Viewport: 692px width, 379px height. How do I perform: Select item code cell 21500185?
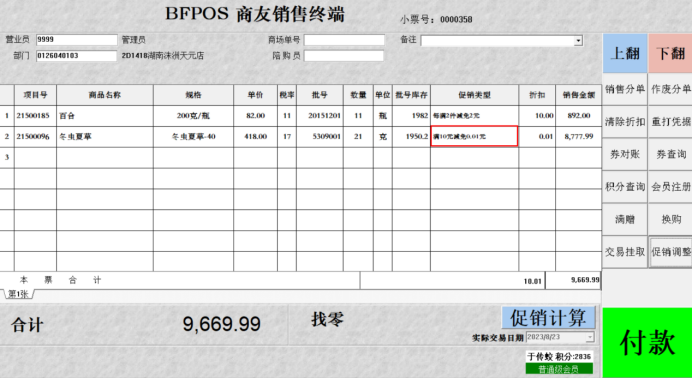(x=35, y=116)
